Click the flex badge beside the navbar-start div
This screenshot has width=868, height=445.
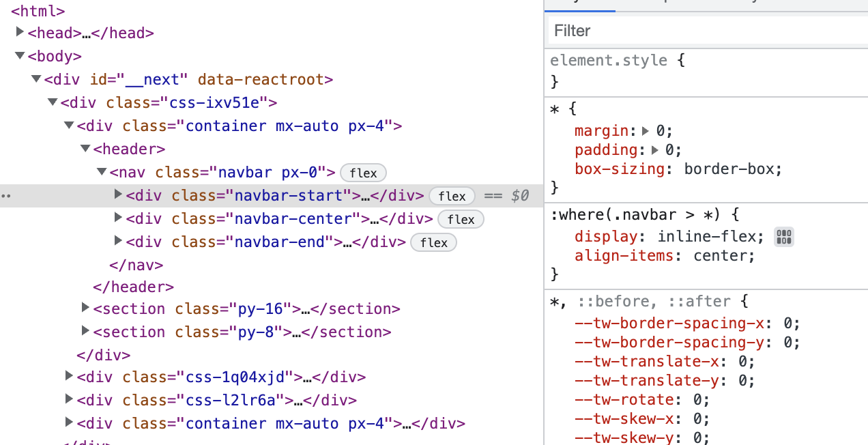pyautogui.click(x=452, y=196)
